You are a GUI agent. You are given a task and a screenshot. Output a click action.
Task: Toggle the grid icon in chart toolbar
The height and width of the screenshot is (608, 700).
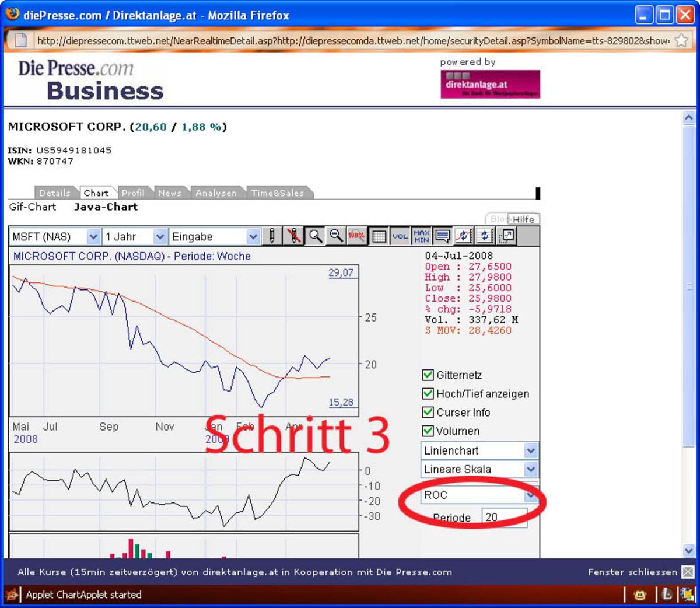pyautogui.click(x=379, y=236)
